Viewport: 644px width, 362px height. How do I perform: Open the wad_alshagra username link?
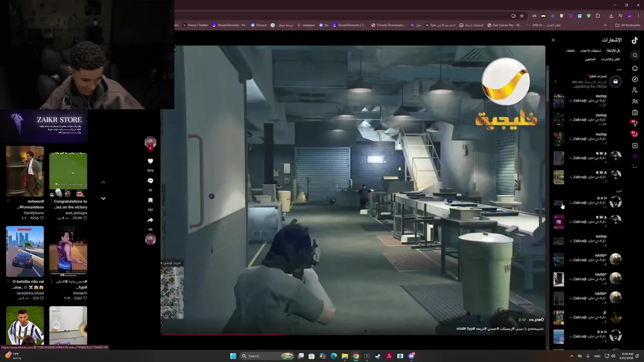[76, 213]
